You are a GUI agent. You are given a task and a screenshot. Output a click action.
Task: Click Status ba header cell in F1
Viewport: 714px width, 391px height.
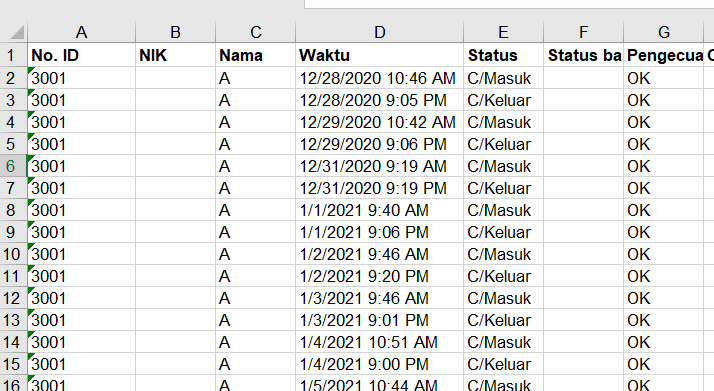click(583, 56)
